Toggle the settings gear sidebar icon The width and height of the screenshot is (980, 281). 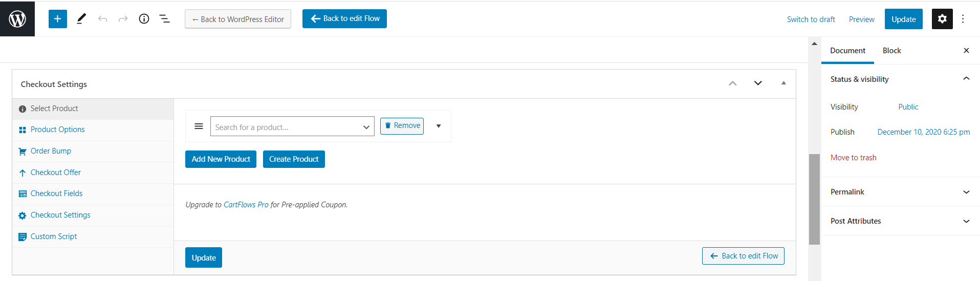[x=942, y=19]
